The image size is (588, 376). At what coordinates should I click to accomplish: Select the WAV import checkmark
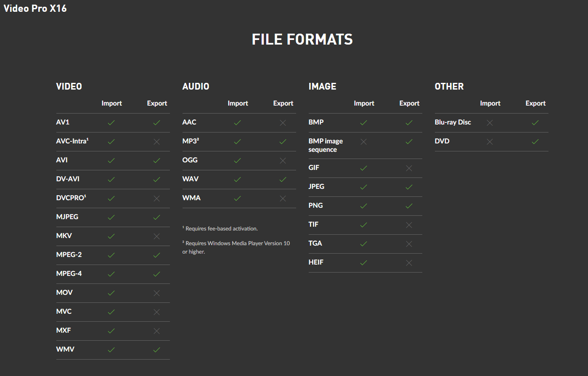tap(237, 180)
